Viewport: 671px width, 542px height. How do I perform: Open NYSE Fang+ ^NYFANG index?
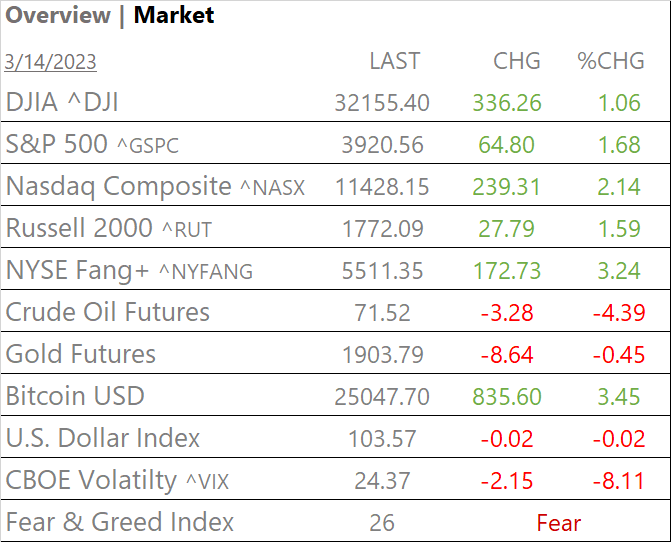tap(129, 270)
